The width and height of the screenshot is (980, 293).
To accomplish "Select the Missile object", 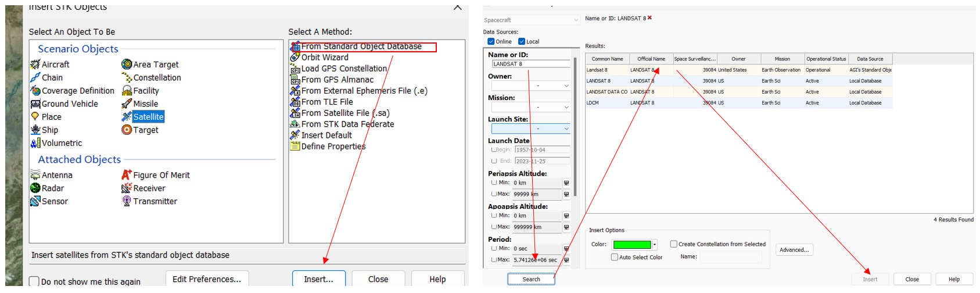I will pos(139,103).
